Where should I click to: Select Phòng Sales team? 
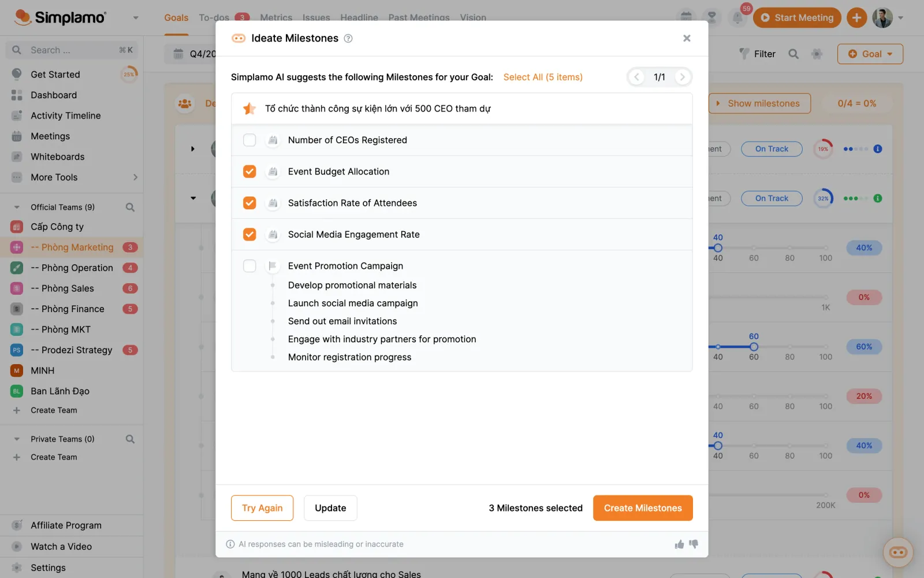pos(72,288)
